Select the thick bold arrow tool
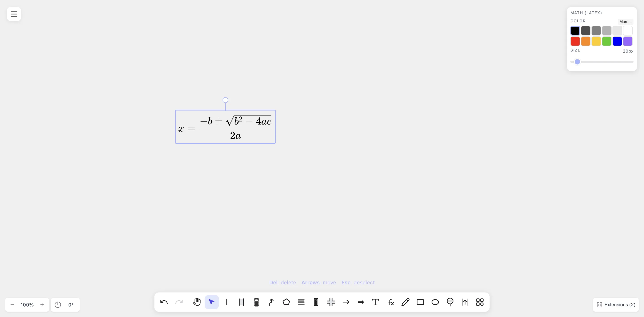 (361, 302)
